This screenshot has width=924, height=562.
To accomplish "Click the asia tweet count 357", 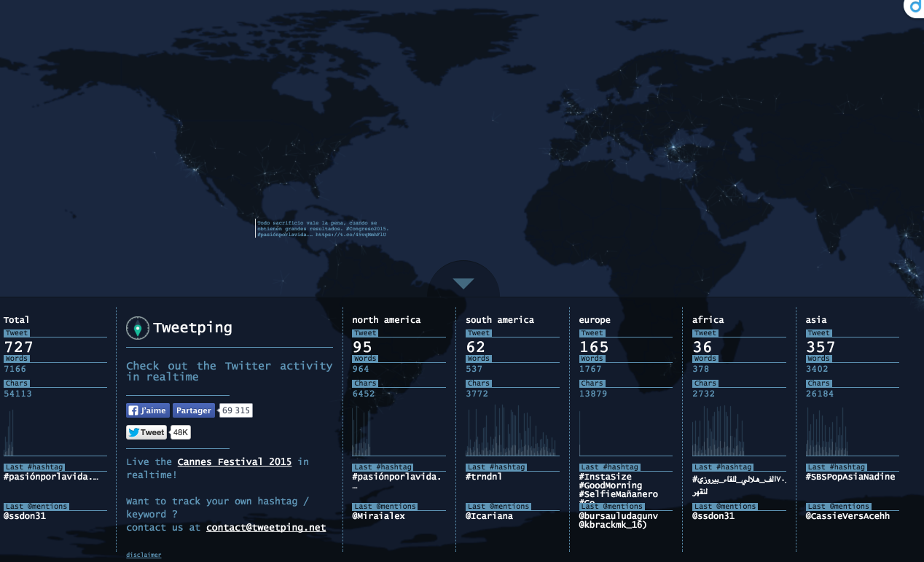I will coord(821,347).
